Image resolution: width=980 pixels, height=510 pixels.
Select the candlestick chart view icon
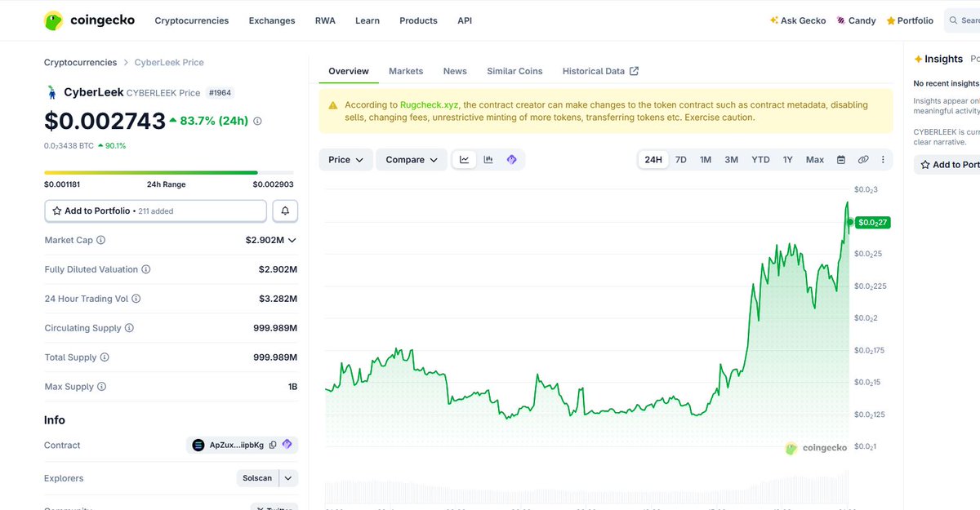tap(488, 160)
